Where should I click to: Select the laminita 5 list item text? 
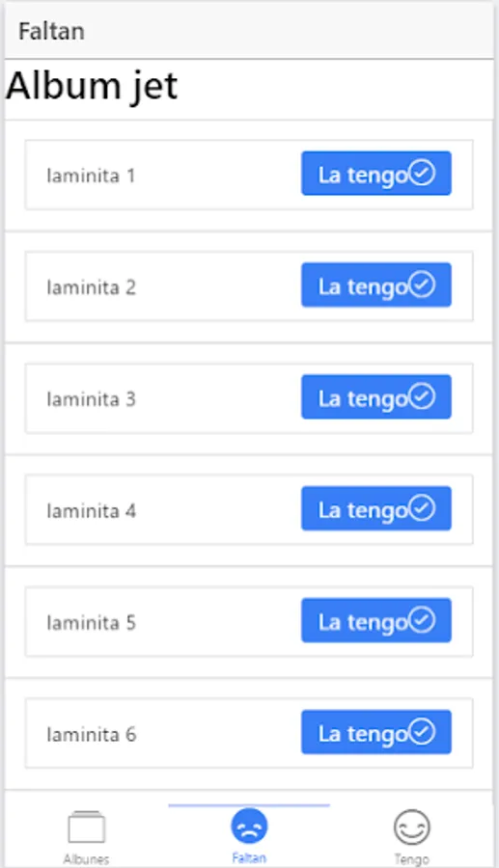pos(92,623)
